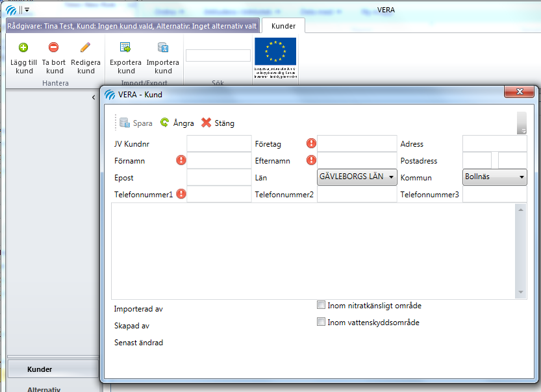Focus the Adress input field
541x392 pixels.
(x=495, y=143)
